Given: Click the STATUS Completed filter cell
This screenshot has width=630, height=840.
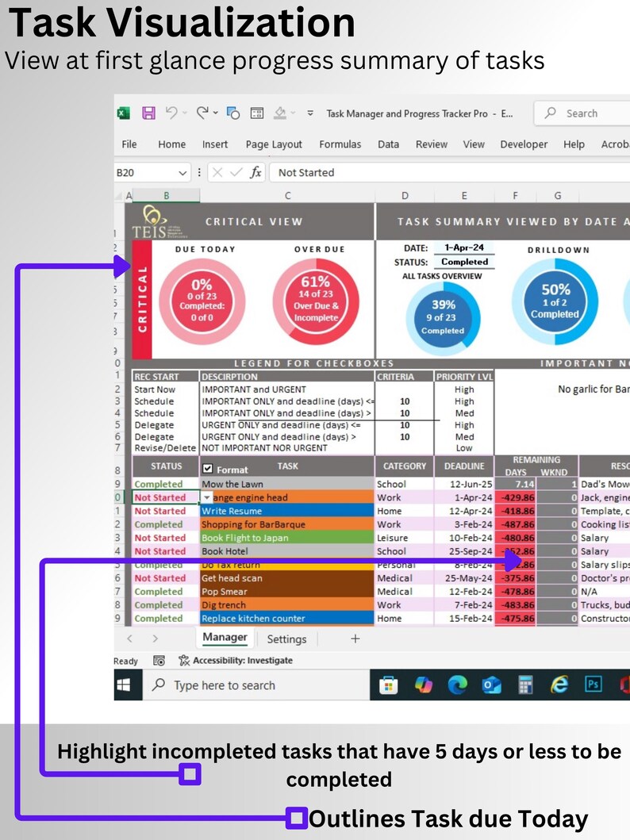Looking at the screenshot, I should [464, 262].
